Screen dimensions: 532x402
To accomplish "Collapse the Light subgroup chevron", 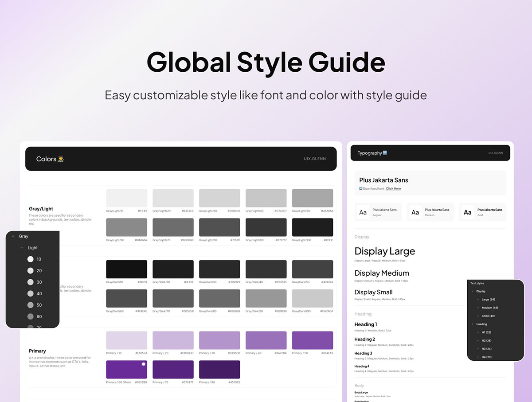I will click(22, 248).
